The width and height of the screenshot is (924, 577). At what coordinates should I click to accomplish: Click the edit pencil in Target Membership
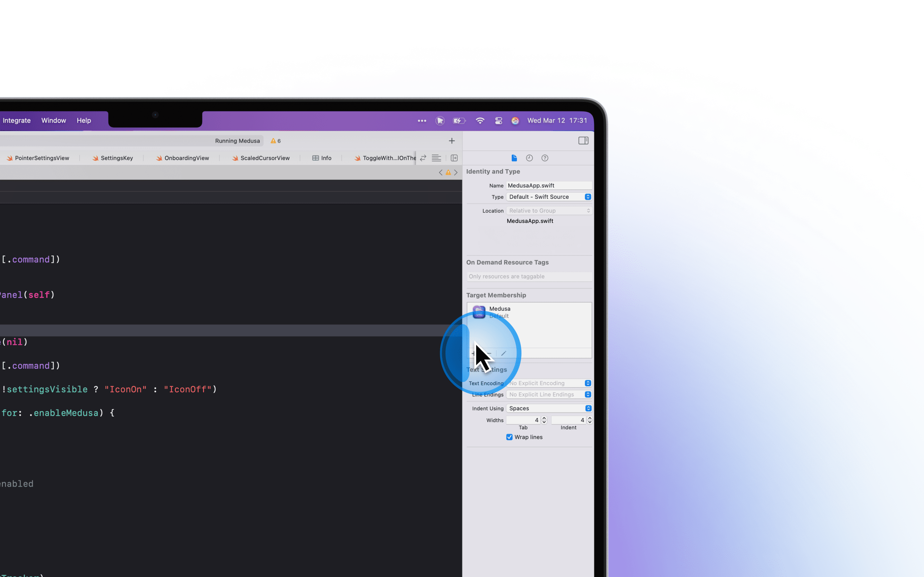[x=504, y=353]
